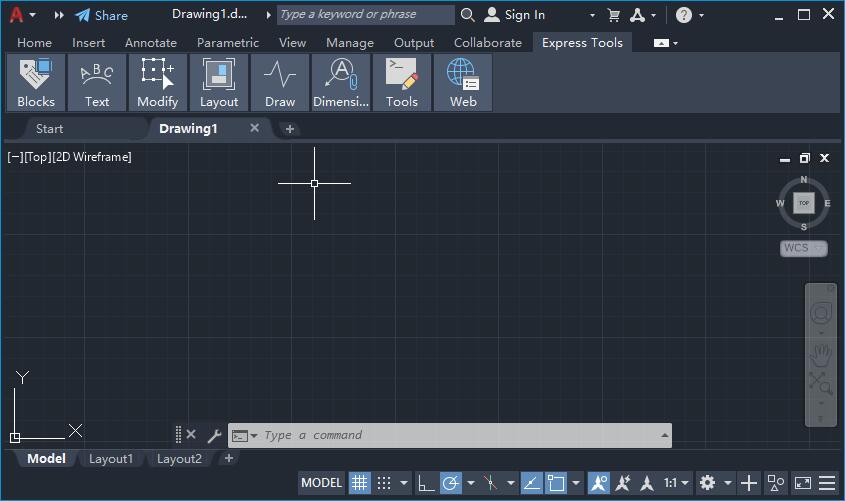Open the Blocks panel in Express Tools
Image resolution: width=845 pixels, height=501 pixels.
[x=36, y=82]
